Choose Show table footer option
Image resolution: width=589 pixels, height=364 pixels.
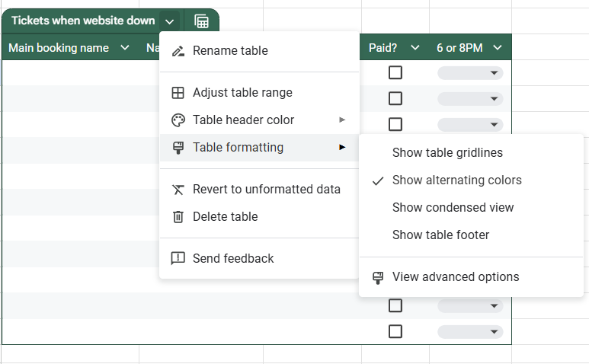(440, 235)
